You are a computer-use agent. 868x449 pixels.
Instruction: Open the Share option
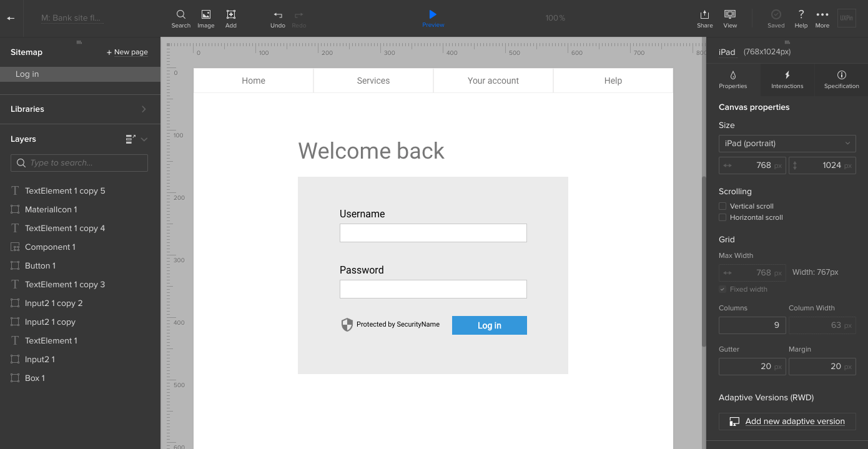[x=704, y=19]
